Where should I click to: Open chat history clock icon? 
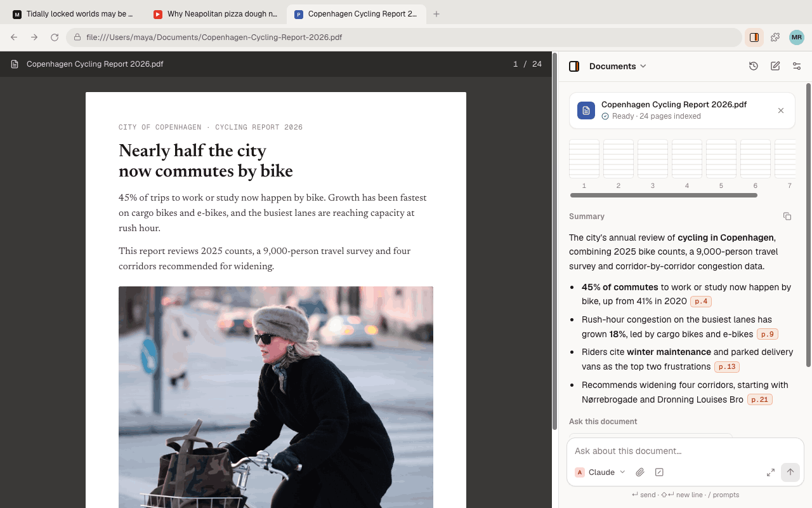pyautogui.click(x=754, y=66)
